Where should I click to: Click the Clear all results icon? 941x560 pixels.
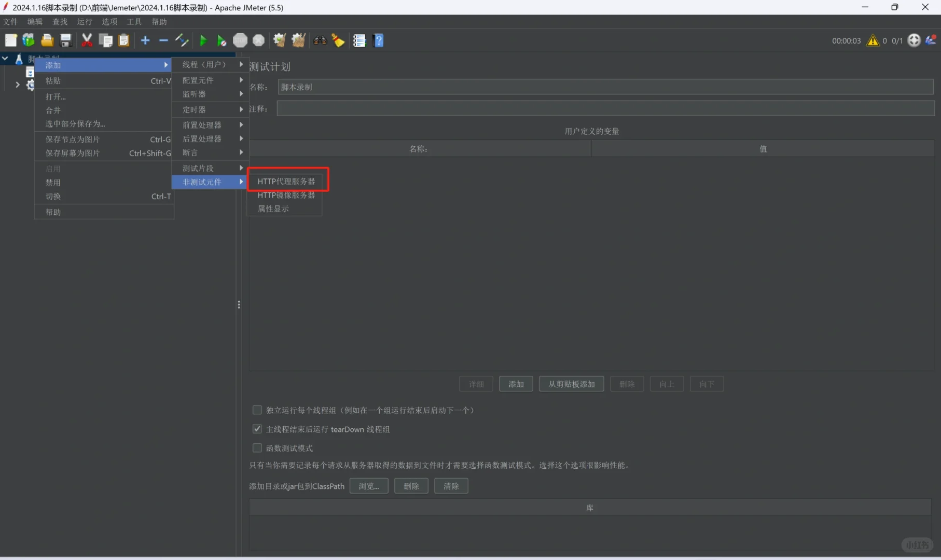click(x=298, y=40)
